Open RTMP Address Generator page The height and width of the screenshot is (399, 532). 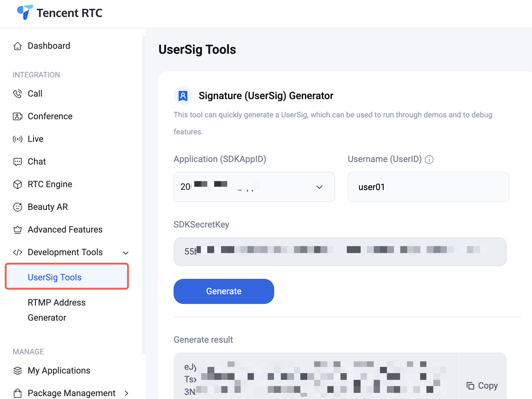(57, 310)
